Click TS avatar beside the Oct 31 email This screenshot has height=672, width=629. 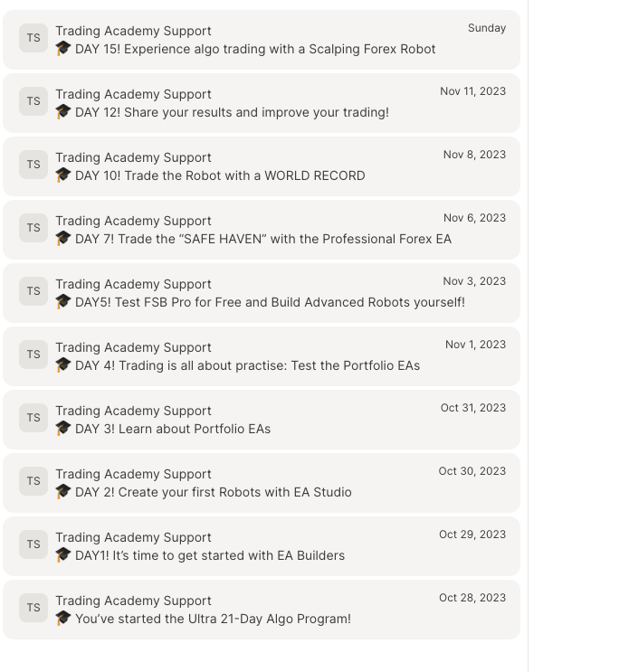(x=33, y=418)
